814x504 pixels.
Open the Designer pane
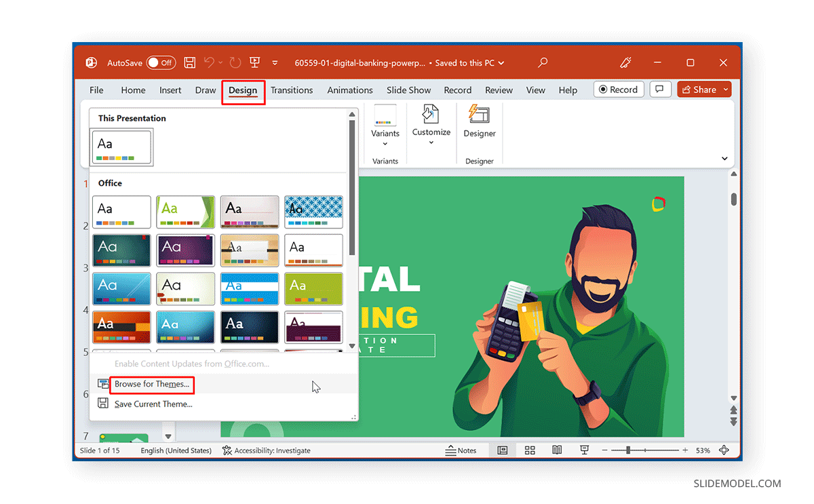coord(480,122)
